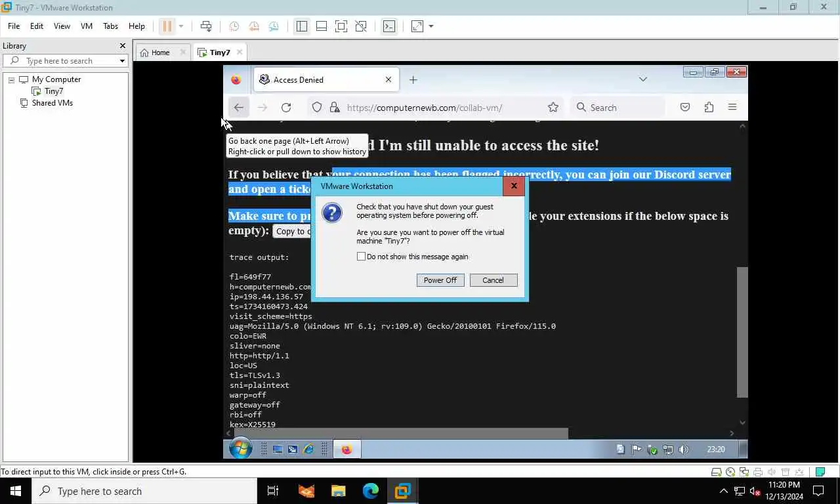Open File Explorer on the host taskbar
Viewport: 840px width, 504px height.
[338, 491]
